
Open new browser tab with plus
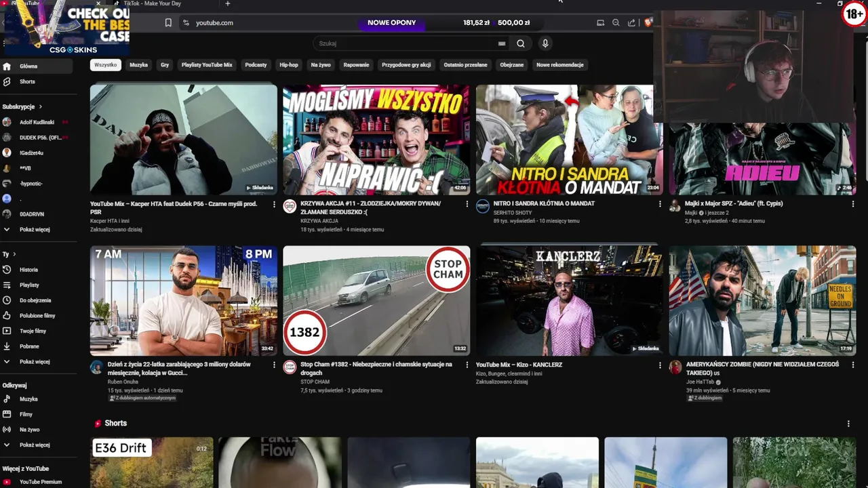(x=228, y=3)
